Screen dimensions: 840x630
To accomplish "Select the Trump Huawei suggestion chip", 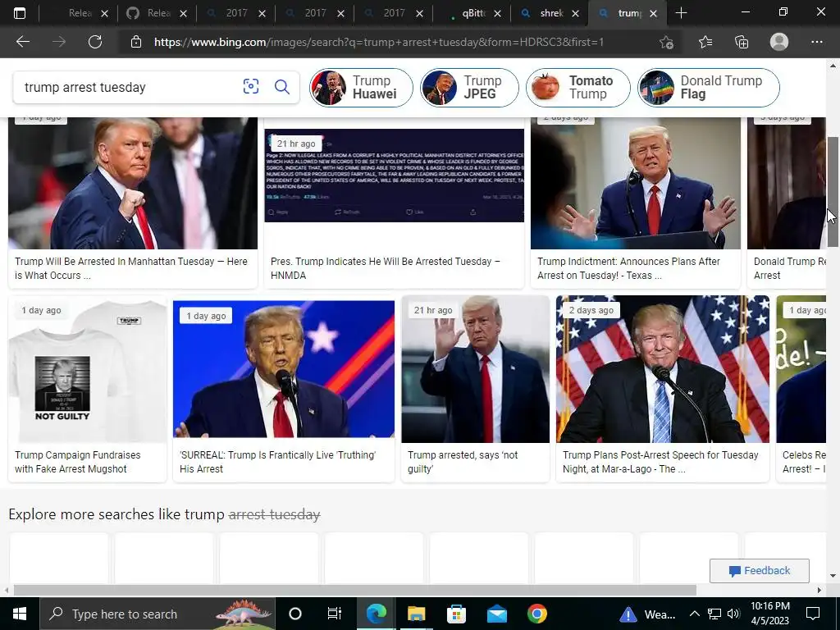I will [361, 87].
